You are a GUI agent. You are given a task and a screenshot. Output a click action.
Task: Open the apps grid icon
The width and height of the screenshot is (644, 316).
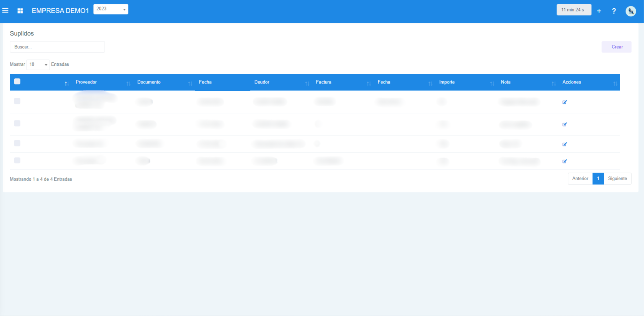pos(20,11)
